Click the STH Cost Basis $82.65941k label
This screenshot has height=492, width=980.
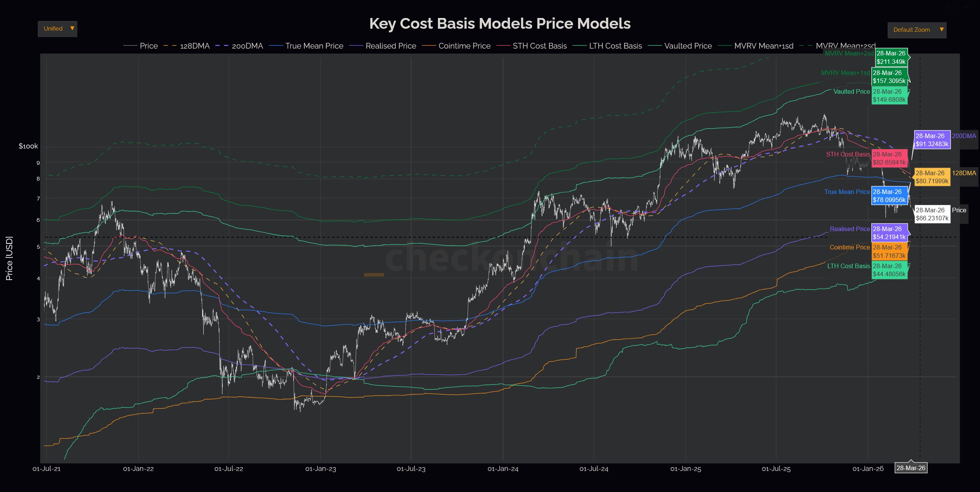[889, 158]
